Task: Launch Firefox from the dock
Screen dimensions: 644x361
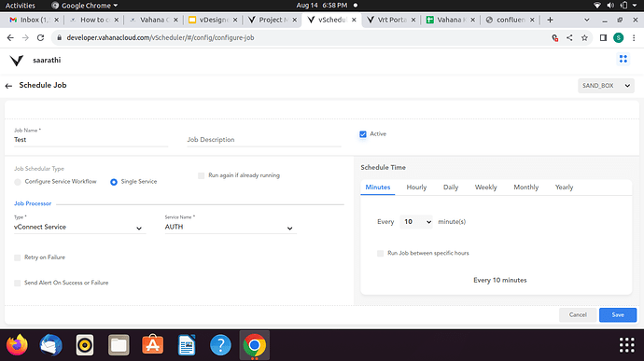Action: (17, 345)
